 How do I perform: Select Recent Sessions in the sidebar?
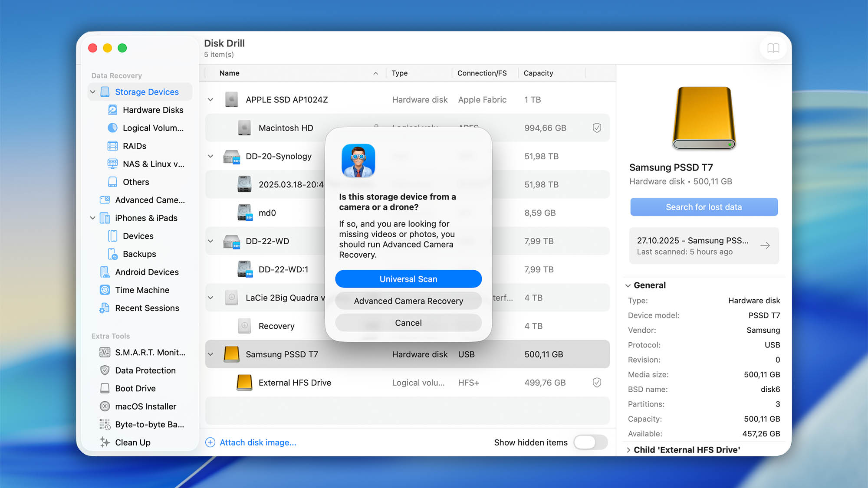[147, 308]
